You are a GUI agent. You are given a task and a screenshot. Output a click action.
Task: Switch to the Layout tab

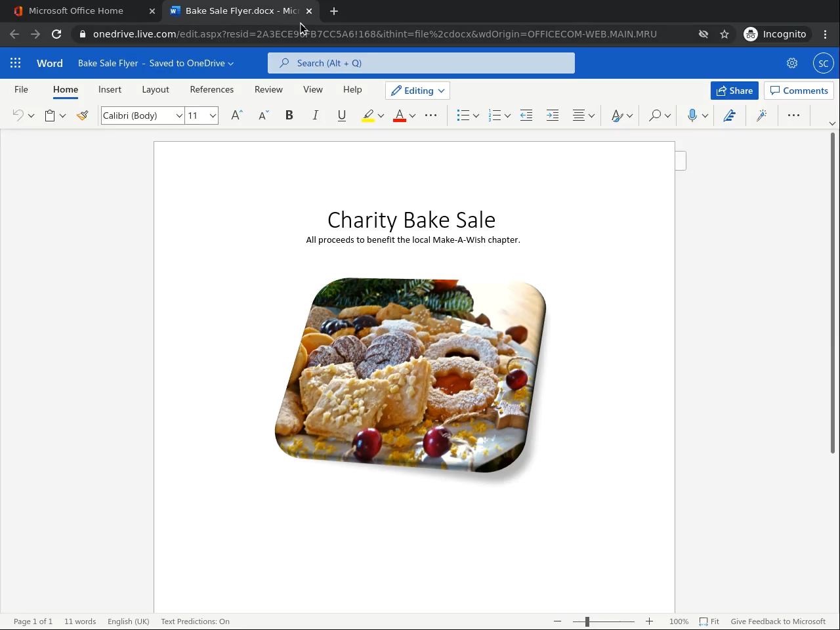tap(156, 89)
